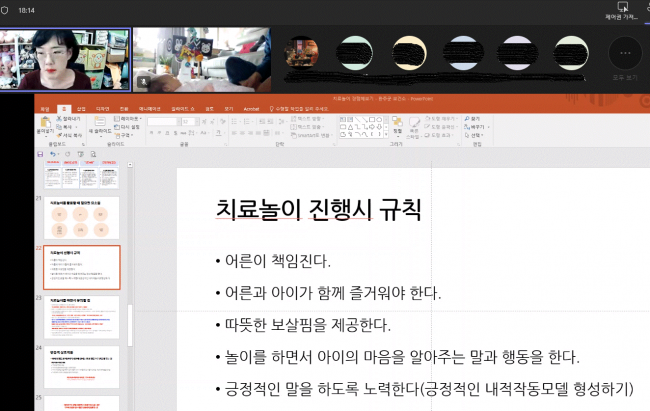Viewport: 650px width, 411px height.
Task: Switch to the Animations (애니메이션) tab
Action: [x=150, y=109]
